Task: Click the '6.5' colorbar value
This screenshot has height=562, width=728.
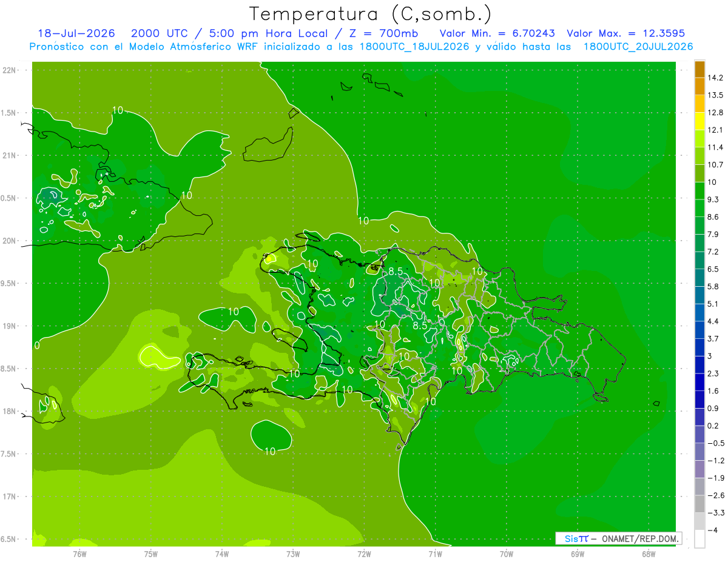Action: pos(713,269)
